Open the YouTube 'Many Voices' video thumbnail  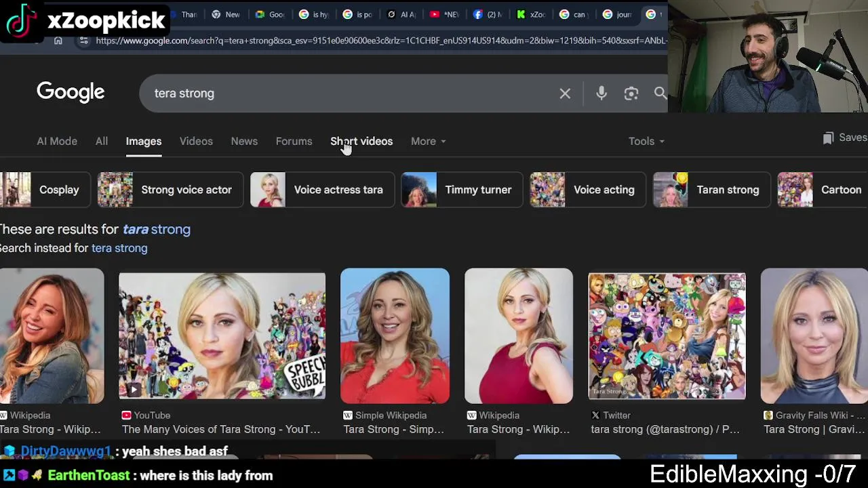tap(222, 336)
